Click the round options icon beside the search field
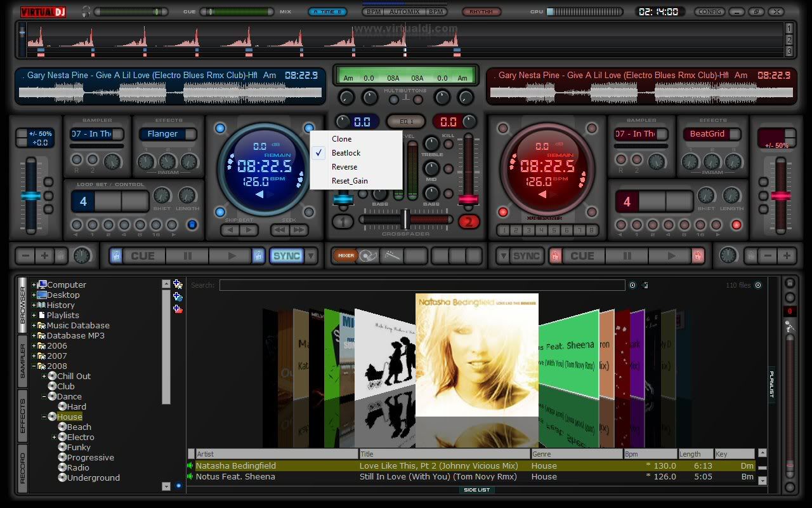Image resolution: width=812 pixels, height=508 pixels. tap(632, 285)
